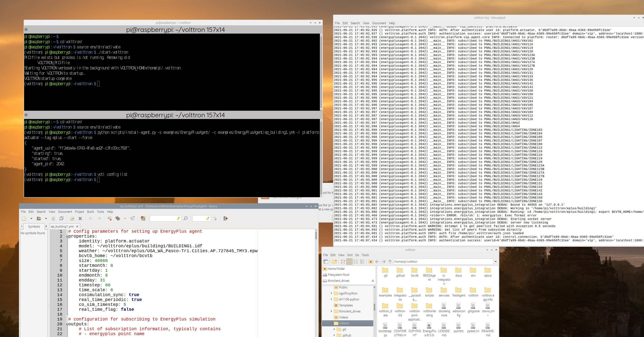
Task: Go to parent folder in file manager
Action: point(390,261)
